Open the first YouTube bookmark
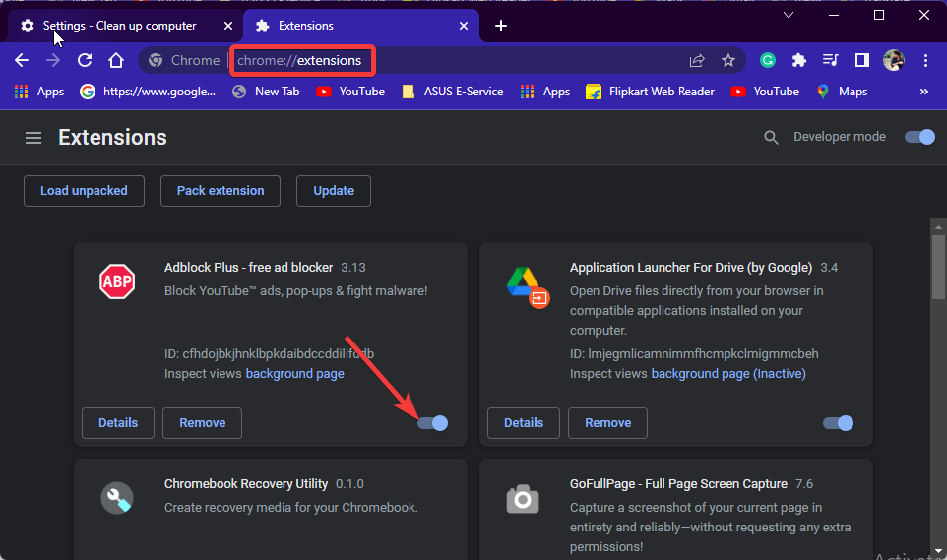The image size is (947, 560). pyautogui.click(x=350, y=92)
